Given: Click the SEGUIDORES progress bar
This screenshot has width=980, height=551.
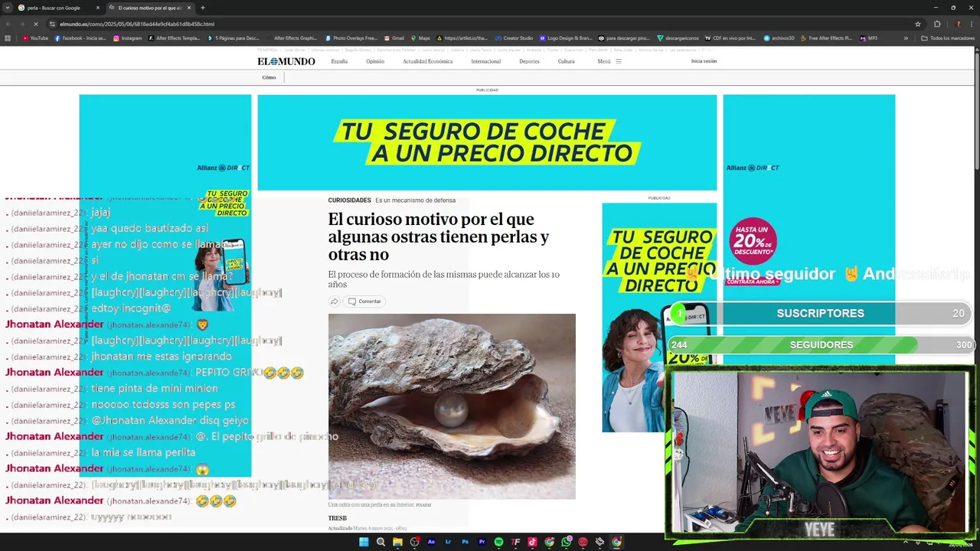Looking at the screenshot, I should coord(820,345).
